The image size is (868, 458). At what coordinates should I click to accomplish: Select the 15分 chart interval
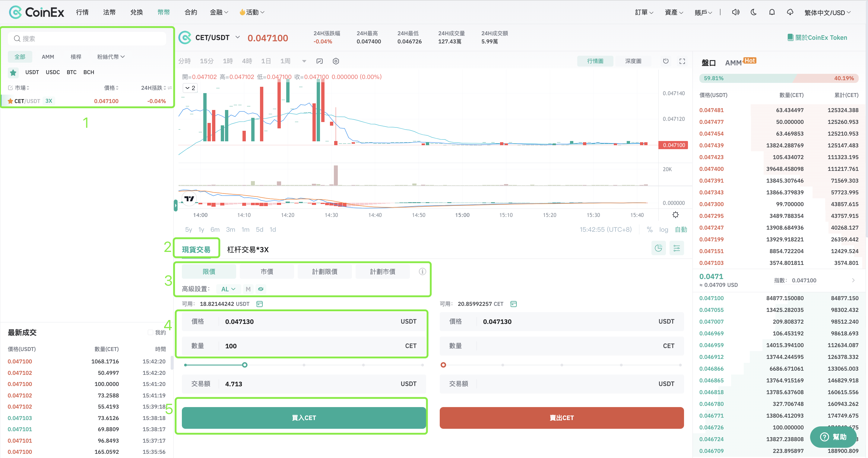[x=207, y=61]
